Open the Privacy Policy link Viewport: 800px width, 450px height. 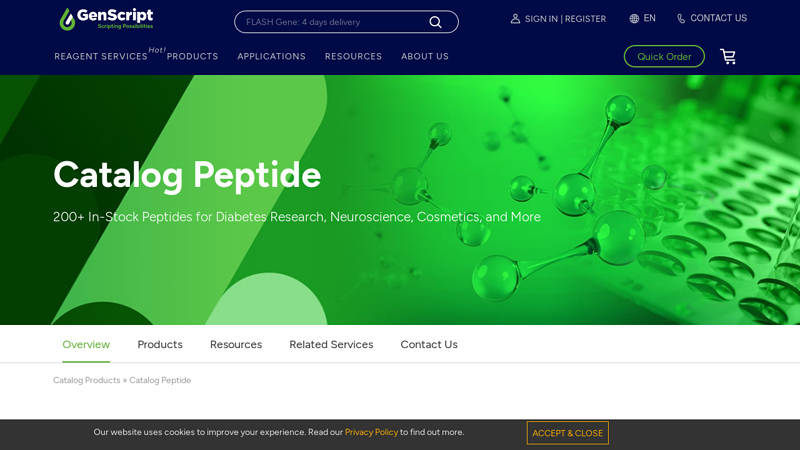coord(371,432)
